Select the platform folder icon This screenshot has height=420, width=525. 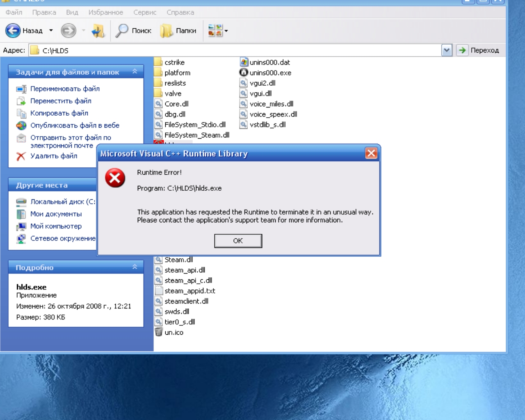click(158, 73)
